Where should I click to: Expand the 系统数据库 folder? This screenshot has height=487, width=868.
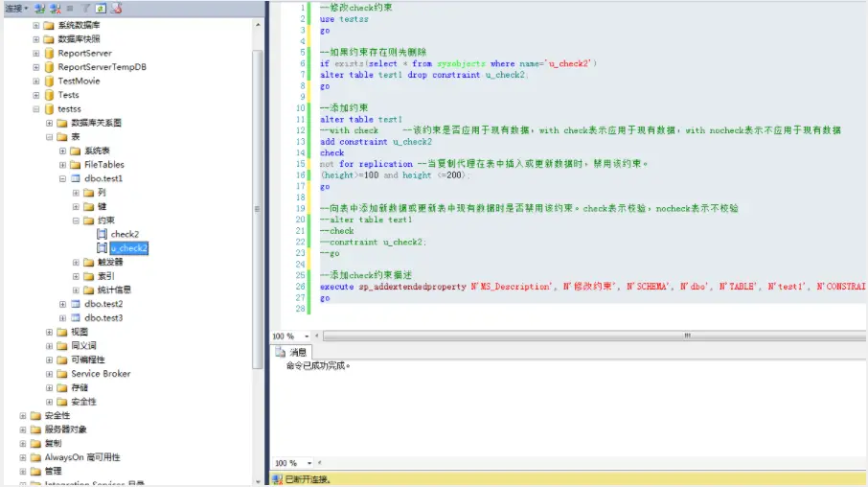tap(36, 25)
